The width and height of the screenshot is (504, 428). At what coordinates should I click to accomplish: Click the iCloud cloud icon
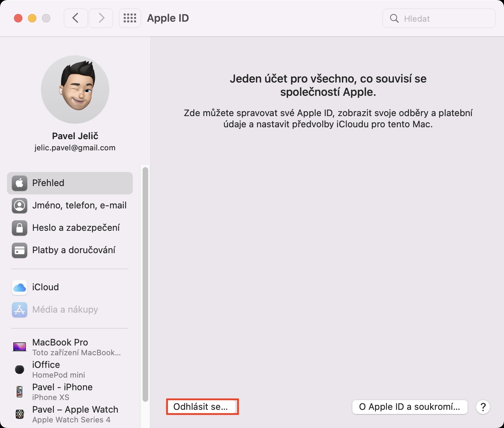coord(20,287)
